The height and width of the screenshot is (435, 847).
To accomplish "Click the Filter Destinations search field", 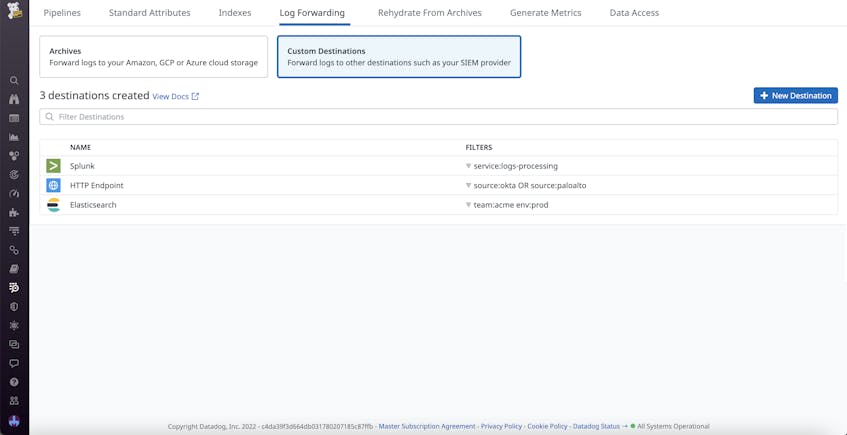I will coord(438,117).
